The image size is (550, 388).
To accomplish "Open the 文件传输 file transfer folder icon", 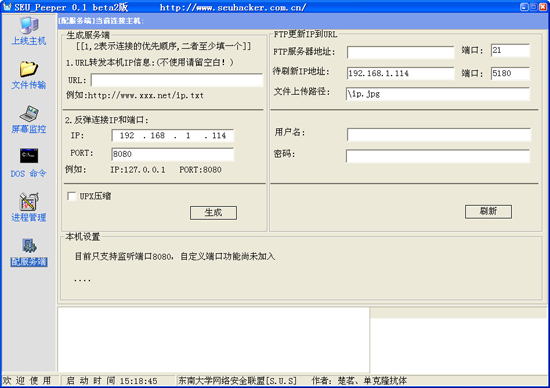I will pyautogui.click(x=29, y=68).
